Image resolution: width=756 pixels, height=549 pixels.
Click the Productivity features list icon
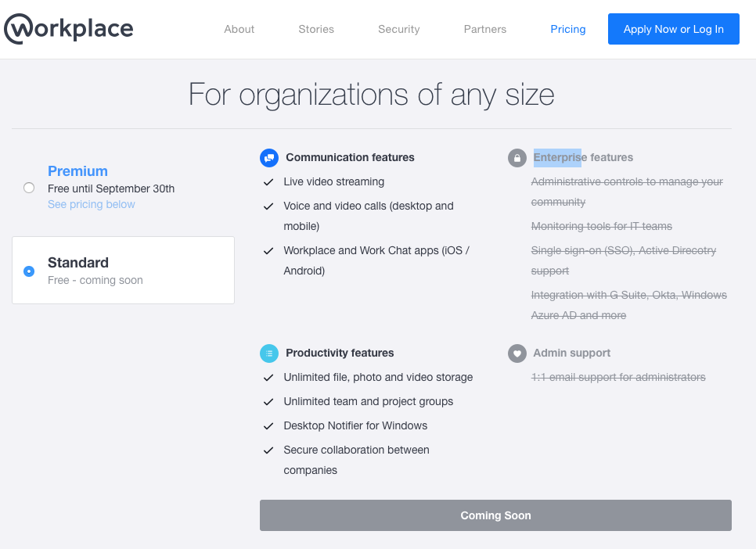269,353
